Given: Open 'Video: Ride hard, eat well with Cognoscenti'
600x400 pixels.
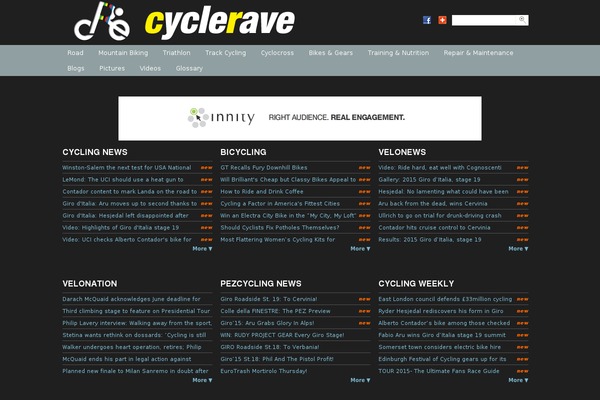Looking at the screenshot, I should [x=440, y=168].
